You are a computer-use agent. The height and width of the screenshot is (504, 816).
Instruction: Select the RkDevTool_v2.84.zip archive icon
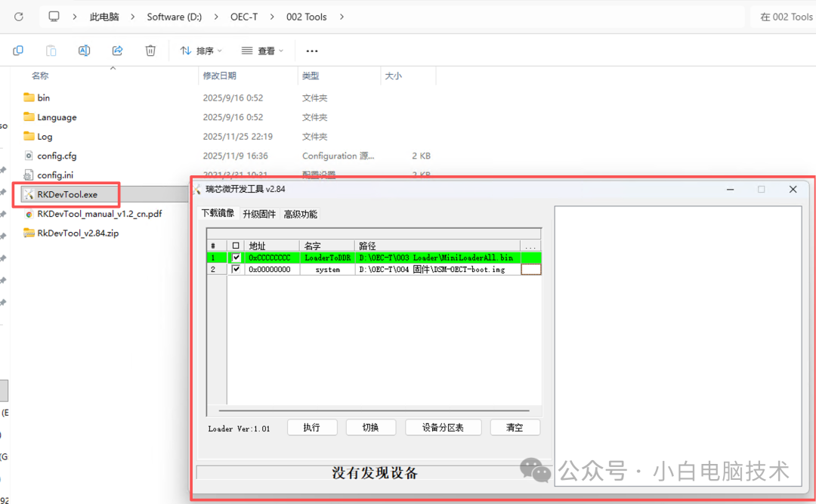point(29,233)
